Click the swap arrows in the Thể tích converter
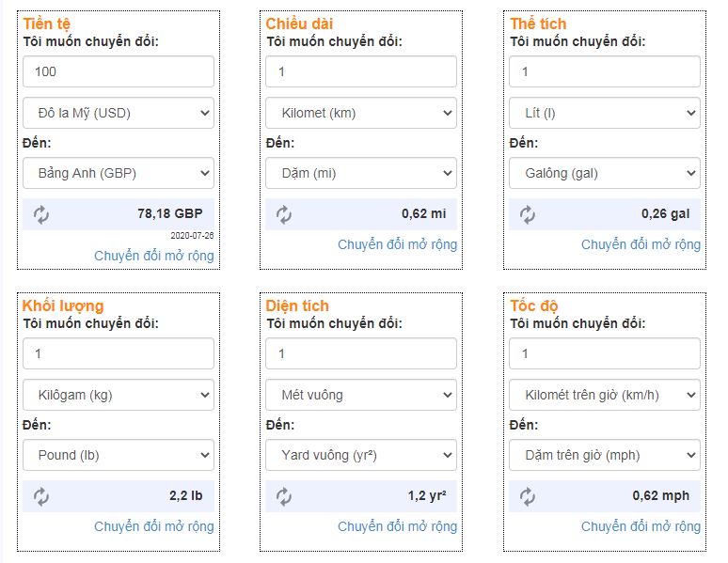This screenshot has width=728, height=563. (x=528, y=215)
